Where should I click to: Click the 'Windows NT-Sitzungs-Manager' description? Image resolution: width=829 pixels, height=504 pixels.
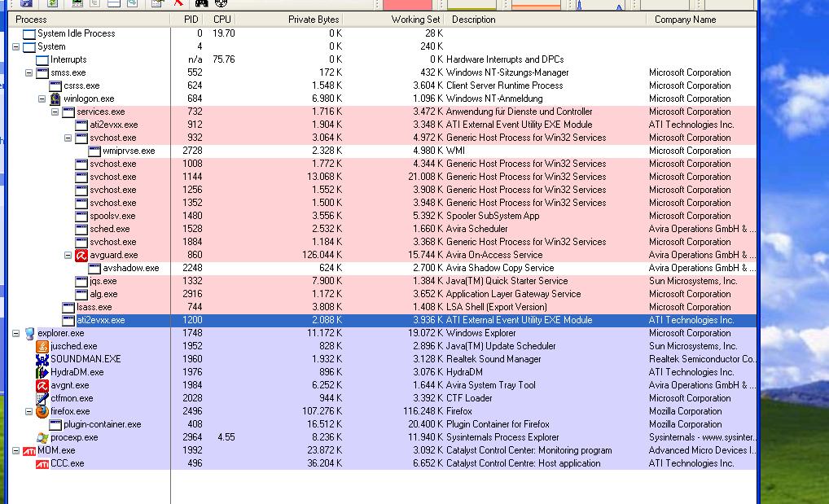tap(507, 72)
